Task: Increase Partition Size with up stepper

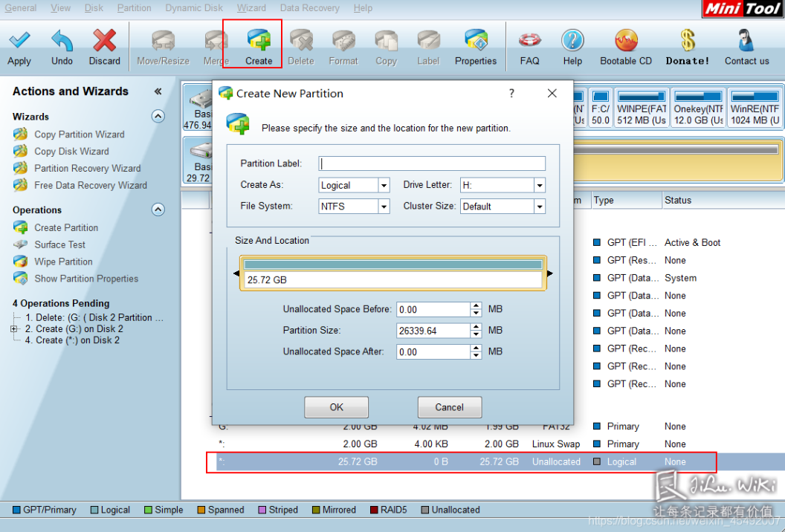Action: coord(476,327)
